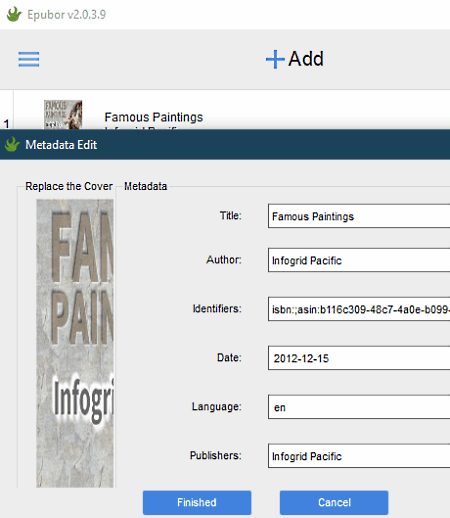Click the Identifiers: field label
Screen dimensions: 450x518
point(217,308)
